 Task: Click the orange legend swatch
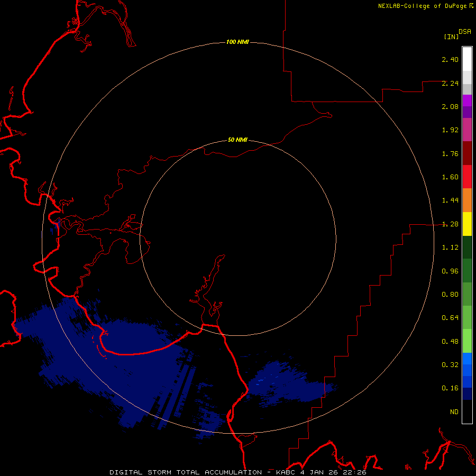(x=467, y=200)
